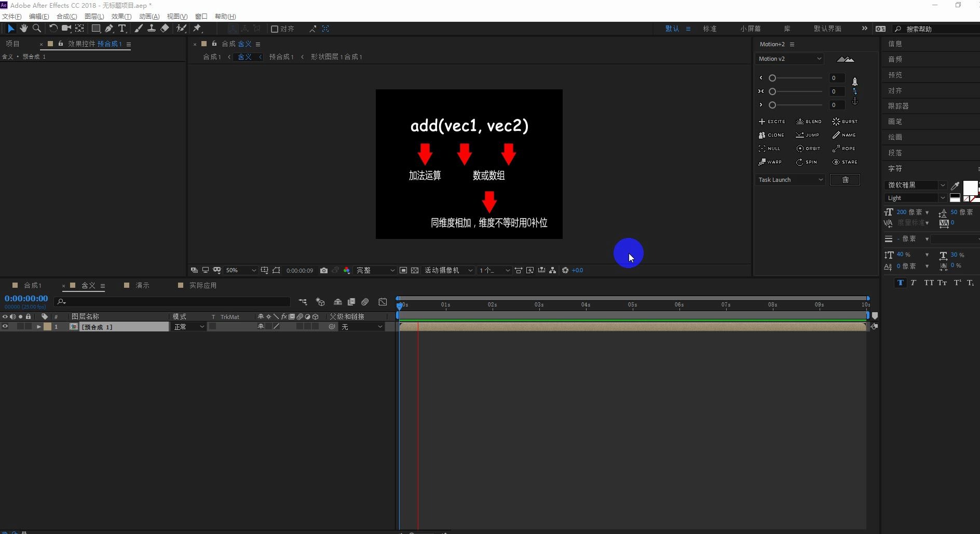This screenshot has width=980, height=534.
Task: Click the composition mini-flowchart icon in timeline
Action: point(303,302)
